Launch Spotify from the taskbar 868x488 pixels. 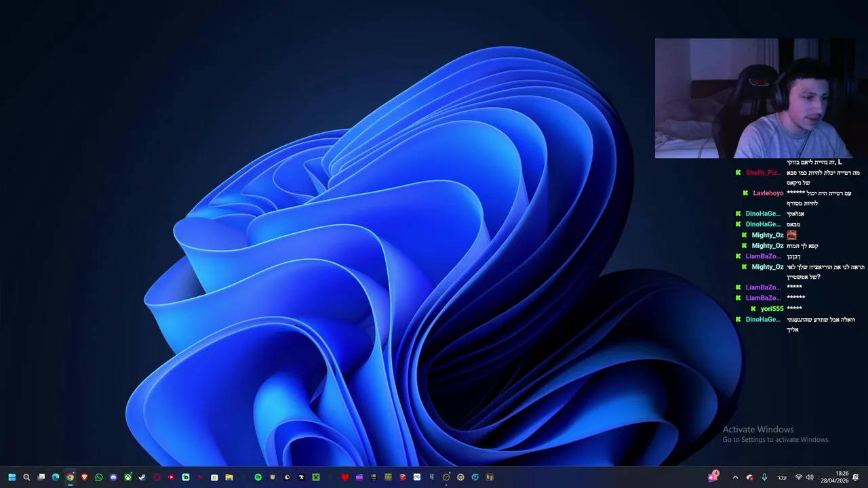pyautogui.click(x=258, y=477)
